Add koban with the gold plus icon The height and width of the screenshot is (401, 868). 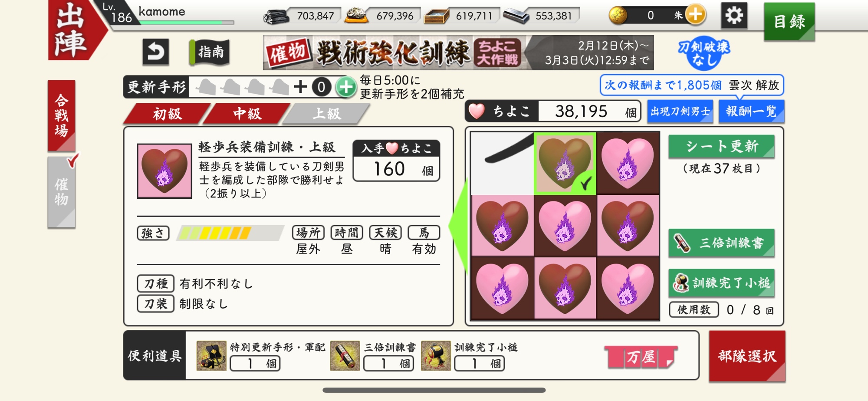(696, 15)
